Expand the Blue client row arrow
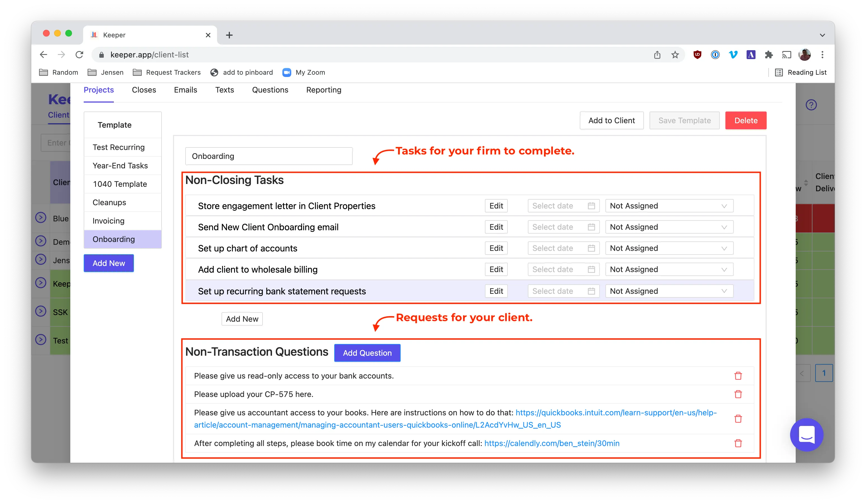This screenshot has height=504, width=866. 40,218
